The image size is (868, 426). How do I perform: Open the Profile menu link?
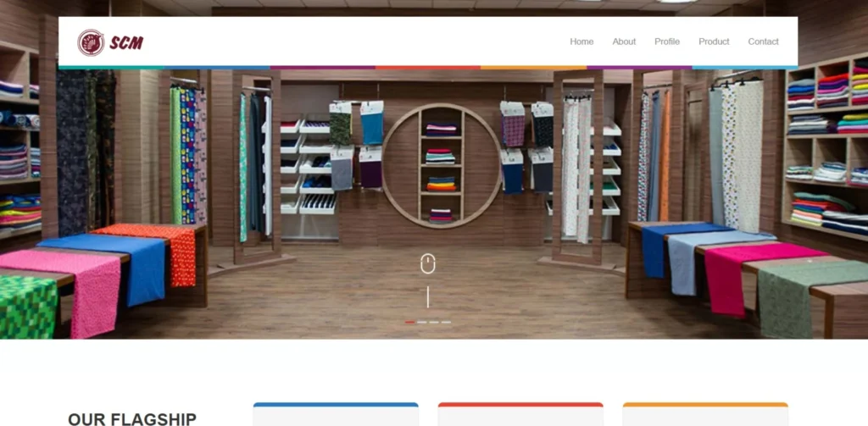point(666,41)
